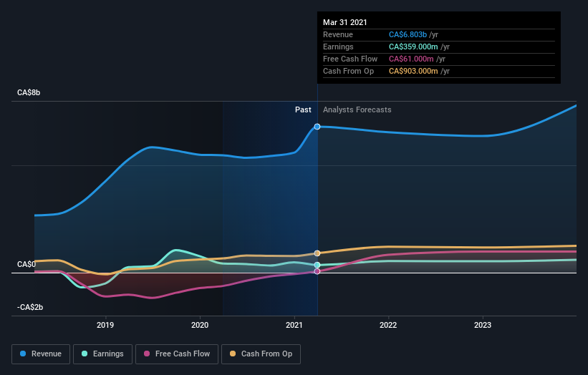Toggle the Earnings series in the legend
Image resolution: width=588 pixels, height=375 pixels.
point(102,354)
